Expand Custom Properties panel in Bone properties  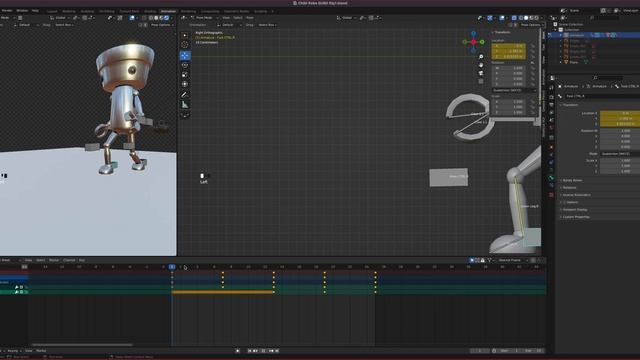coord(576,217)
